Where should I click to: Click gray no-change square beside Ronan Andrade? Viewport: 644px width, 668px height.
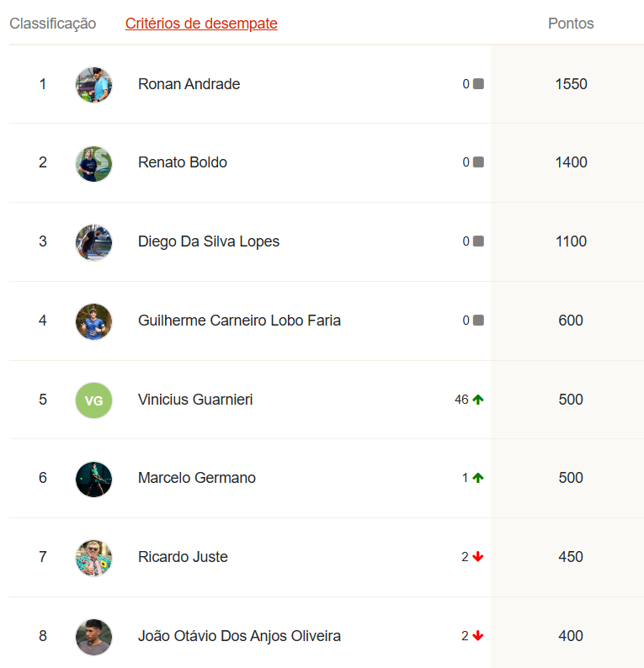pyautogui.click(x=478, y=84)
